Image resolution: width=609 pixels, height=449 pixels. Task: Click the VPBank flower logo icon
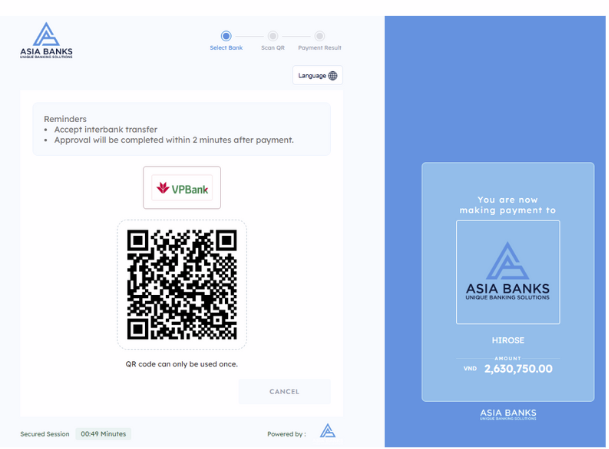163,188
